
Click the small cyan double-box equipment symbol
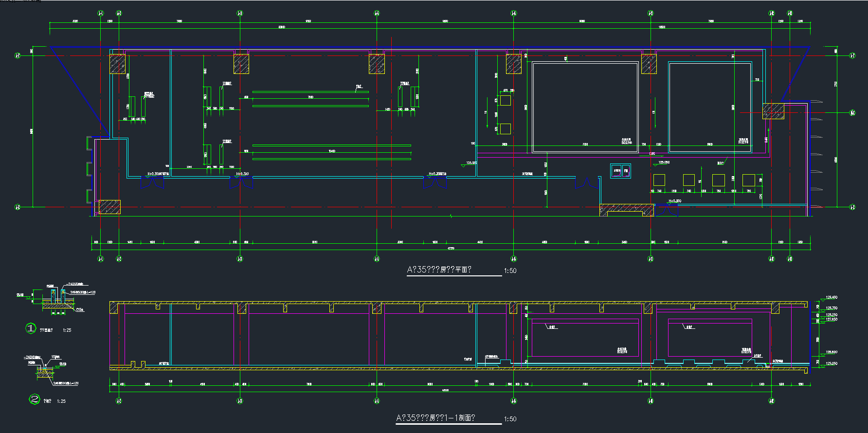coord(621,171)
